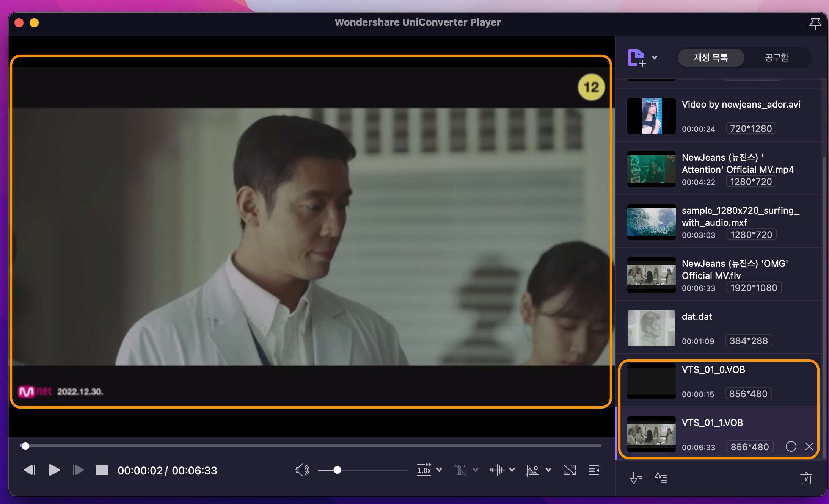This screenshot has height=504, width=829.
Task: Click the 00:00:15 duration text
Action: point(698,394)
